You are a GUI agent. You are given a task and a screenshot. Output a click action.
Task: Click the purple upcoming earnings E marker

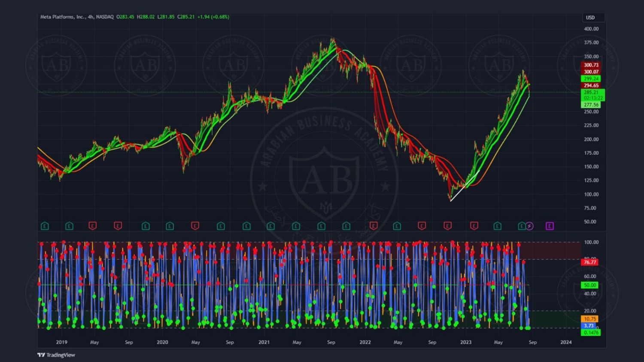click(x=550, y=226)
